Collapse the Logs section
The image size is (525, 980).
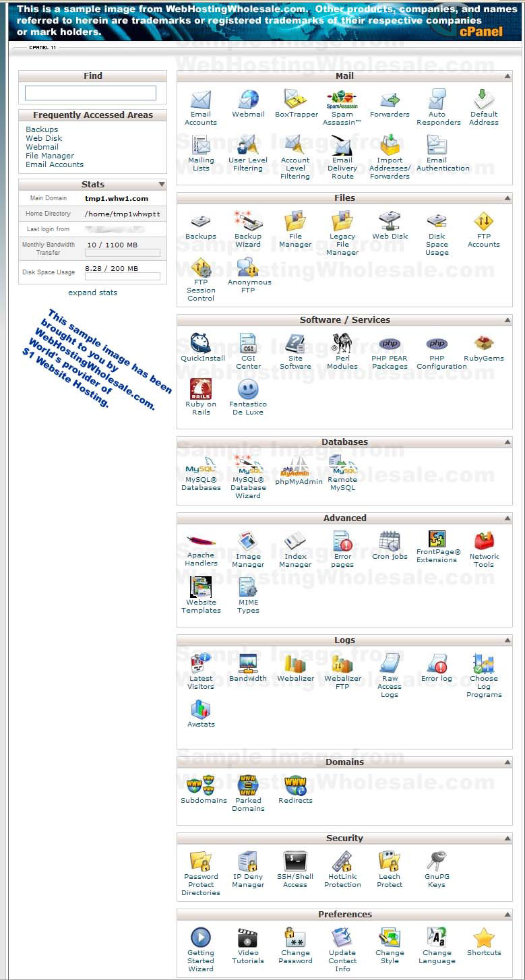(x=507, y=640)
